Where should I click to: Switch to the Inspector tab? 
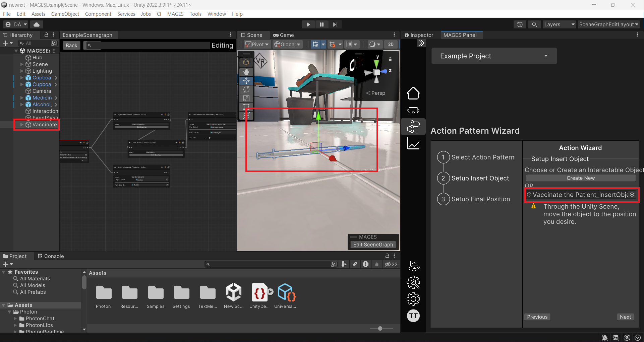419,35
